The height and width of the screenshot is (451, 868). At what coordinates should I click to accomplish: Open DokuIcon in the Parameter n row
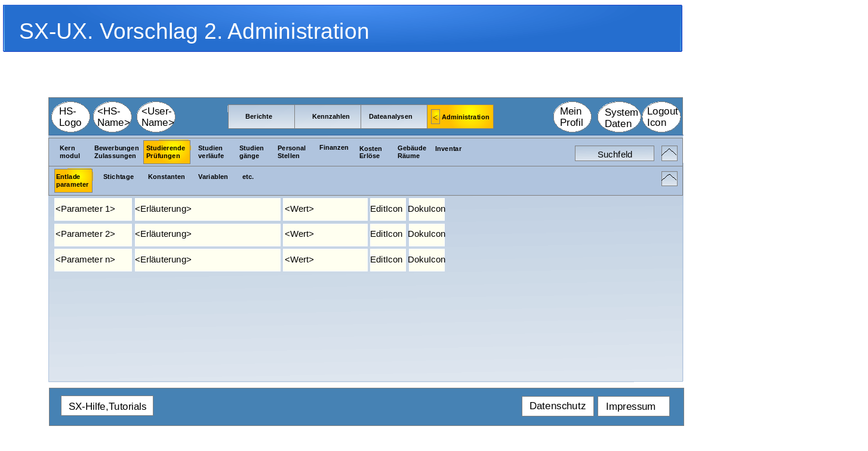pyautogui.click(x=427, y=260)
